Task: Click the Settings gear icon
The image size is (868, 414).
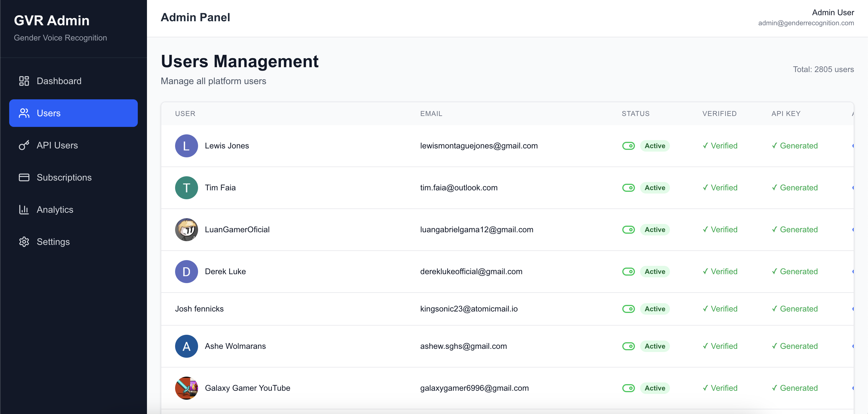Action: (x=24, y=242)
